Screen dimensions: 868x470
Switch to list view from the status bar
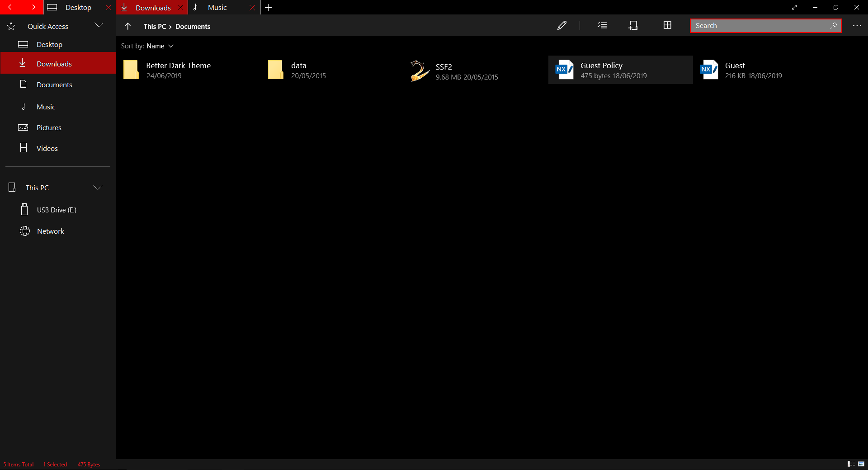[851, 464]
